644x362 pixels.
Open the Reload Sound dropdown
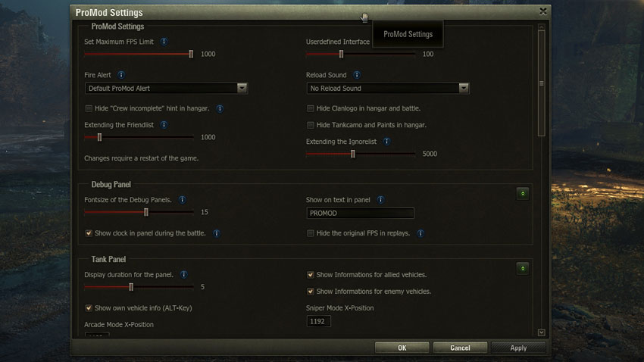[388, 89]
